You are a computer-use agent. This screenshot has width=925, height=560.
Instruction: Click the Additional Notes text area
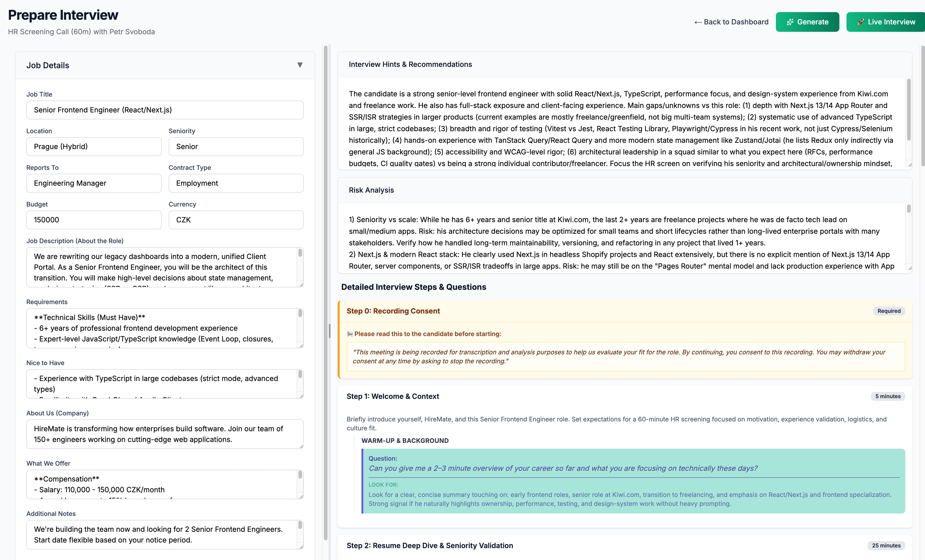tap(161, 534)
